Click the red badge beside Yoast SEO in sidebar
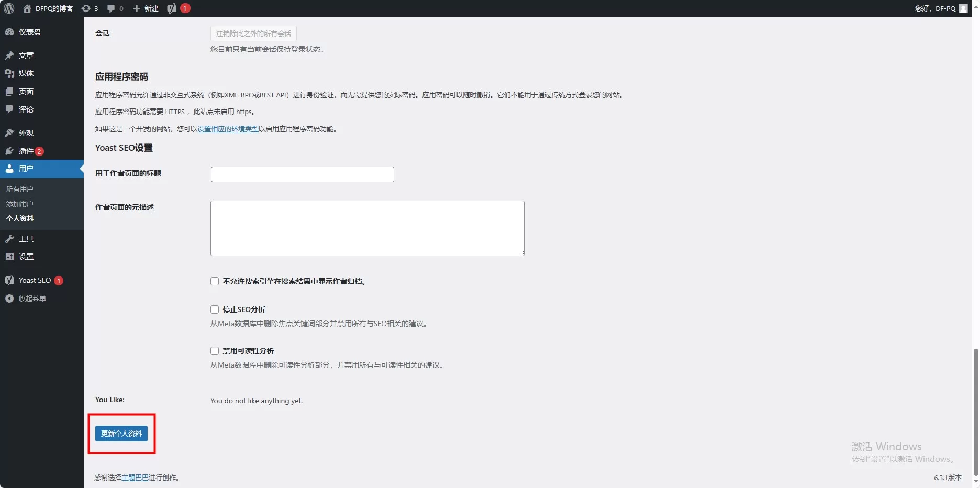This screenshot has width=980, height=488. [x=59, y=281]
